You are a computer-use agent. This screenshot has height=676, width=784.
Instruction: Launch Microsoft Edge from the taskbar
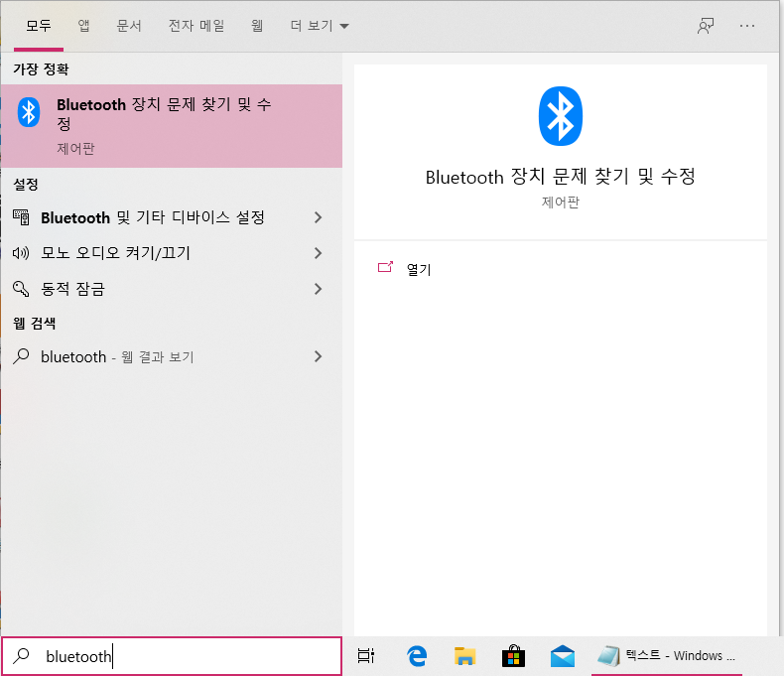coord(417,655)
